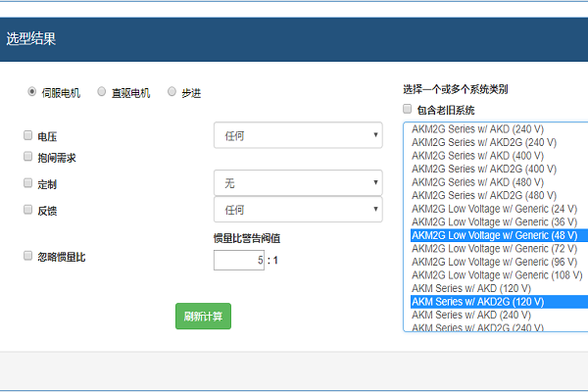Select AKM Series w/ AKD2G (240 V)

(x=499, y=326)
